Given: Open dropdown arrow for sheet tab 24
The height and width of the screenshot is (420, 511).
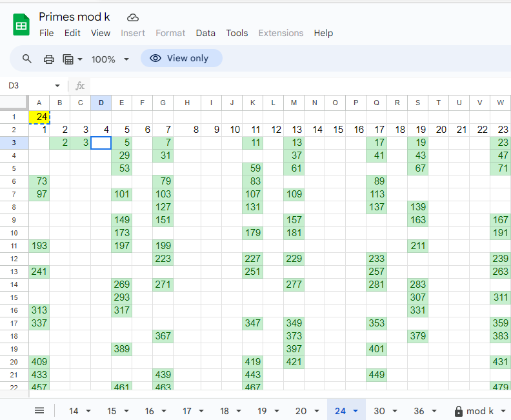Looking at the screenshot, I should (356, 411).
